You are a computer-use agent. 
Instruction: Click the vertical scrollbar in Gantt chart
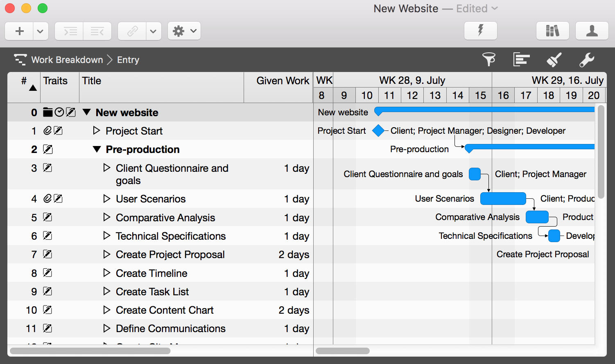click(x=601, y=152)
